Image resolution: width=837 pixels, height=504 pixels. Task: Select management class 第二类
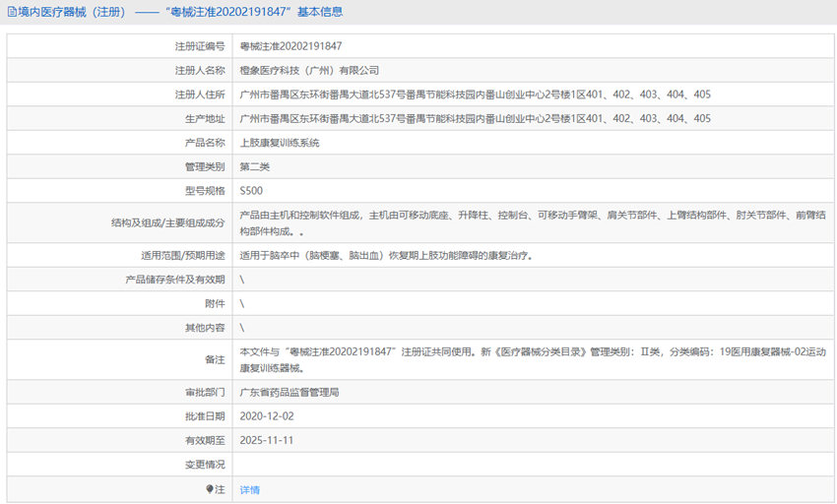[x=255, y=166]
